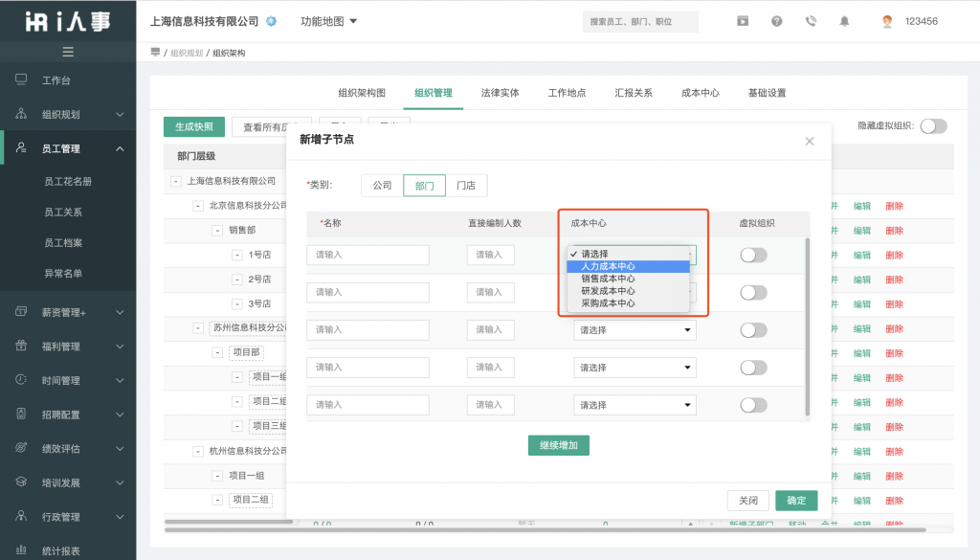
Task: Click the user avatar icon
Action: coord(887,21)
